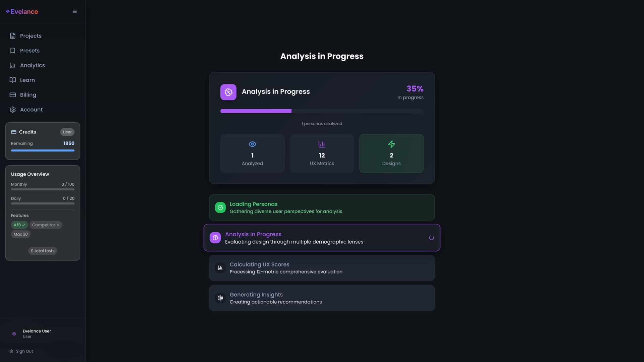Select the Designs stat card

(391, 154)
